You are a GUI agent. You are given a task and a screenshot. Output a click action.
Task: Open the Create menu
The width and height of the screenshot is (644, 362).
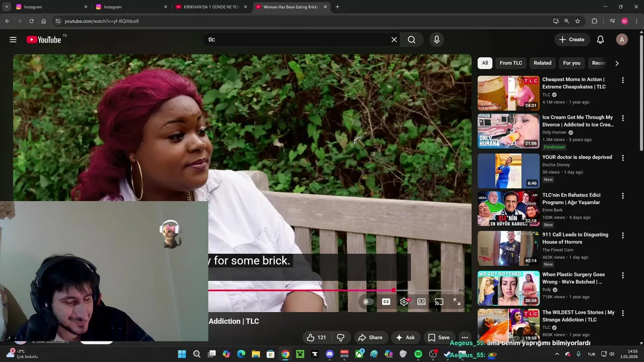click(x=572, y=40)
